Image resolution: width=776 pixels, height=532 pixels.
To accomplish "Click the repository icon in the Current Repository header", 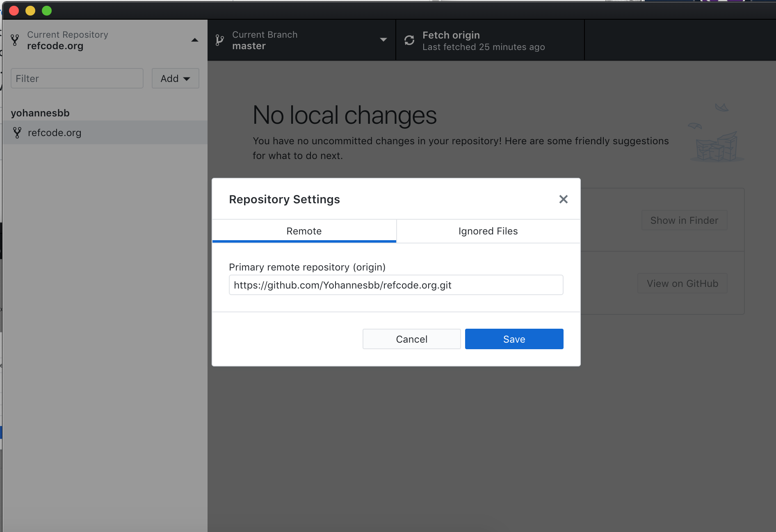I will click(15, 40).
